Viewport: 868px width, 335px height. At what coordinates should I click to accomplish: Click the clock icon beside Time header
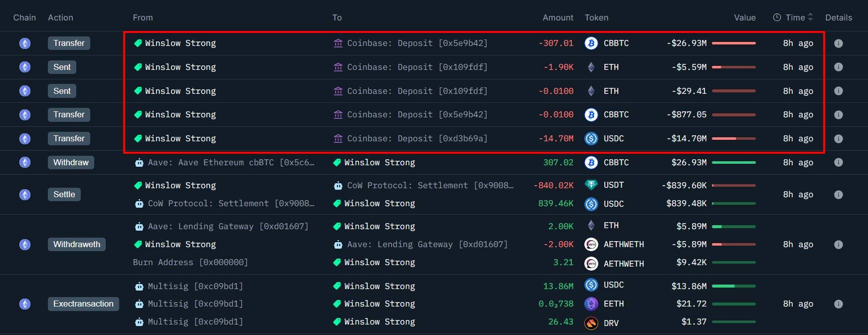coord(777,17)
